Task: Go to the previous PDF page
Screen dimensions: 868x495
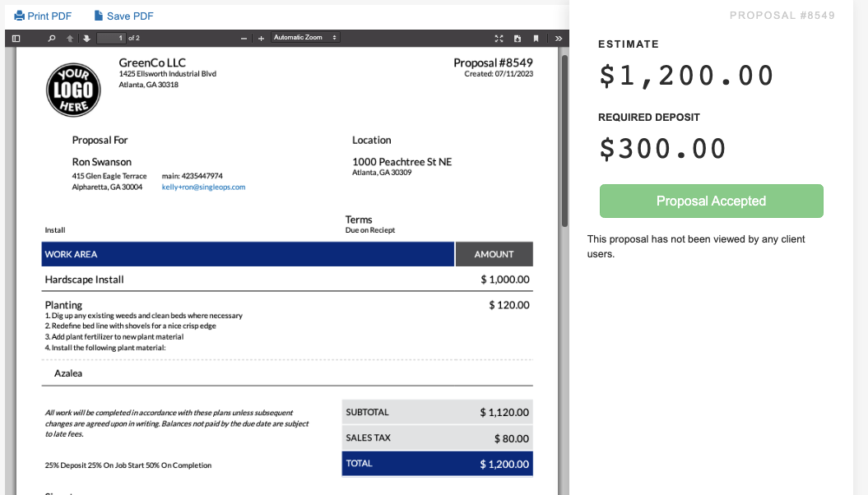Action: coord(70,39)
